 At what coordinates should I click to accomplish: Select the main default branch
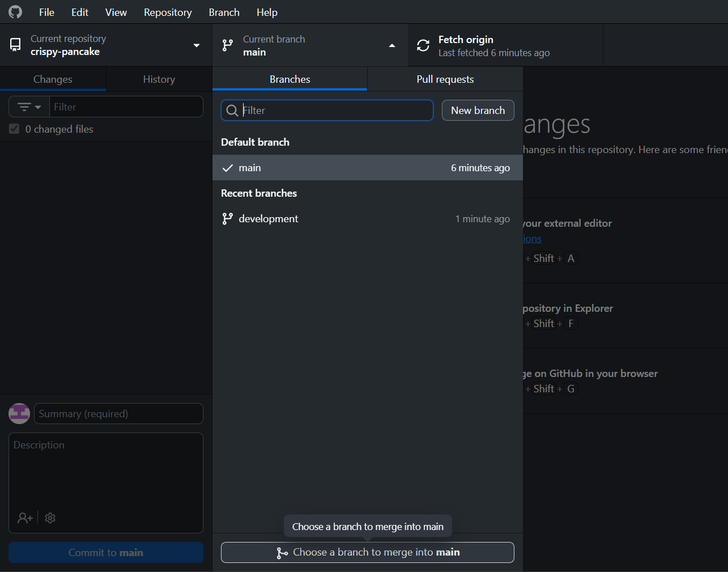(x=368, y=168)
